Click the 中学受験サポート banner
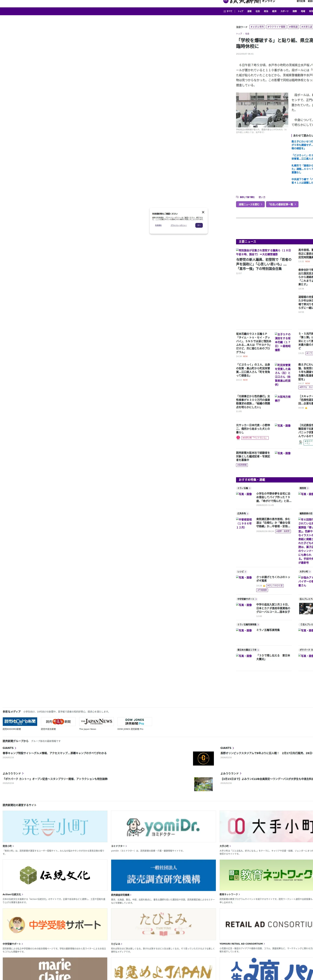313x980 pixels. 55,924
